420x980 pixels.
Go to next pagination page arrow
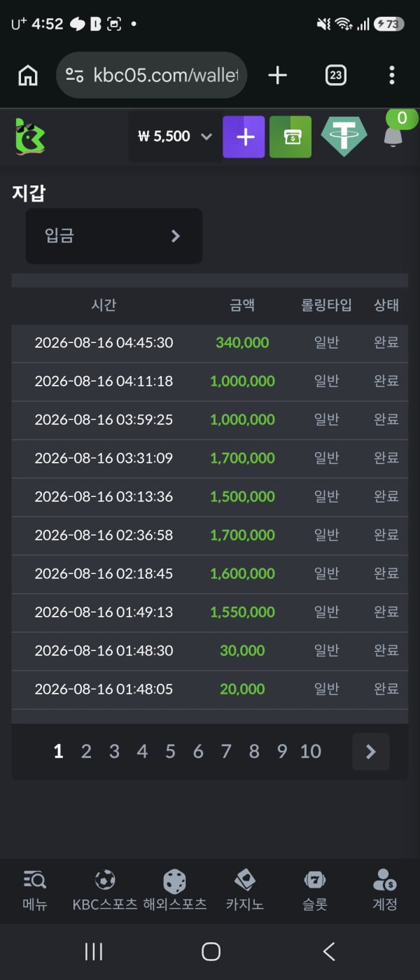click(371, 752)
